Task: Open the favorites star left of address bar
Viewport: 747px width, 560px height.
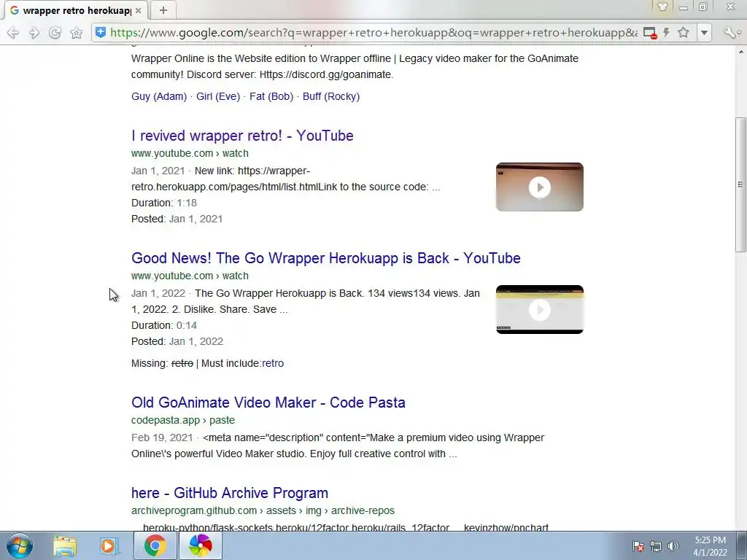Action: click(76, 33)
